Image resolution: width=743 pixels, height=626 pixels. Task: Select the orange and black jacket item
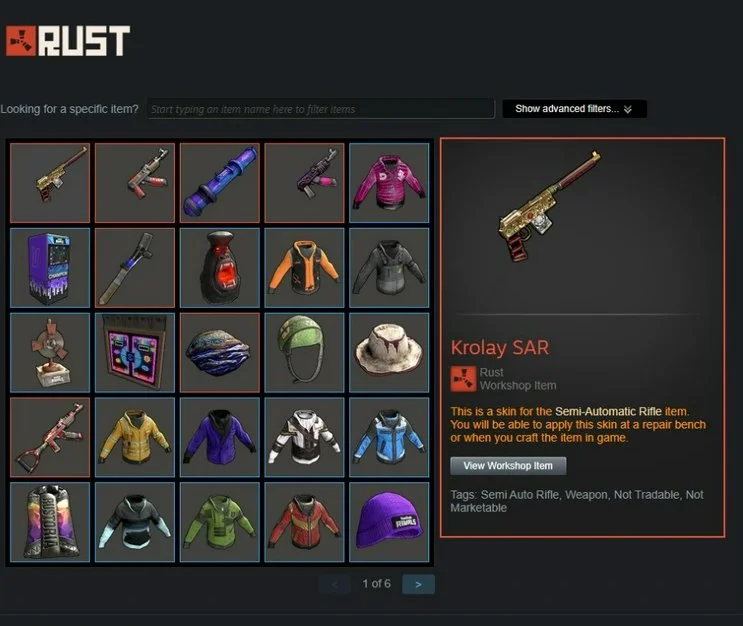(305, 268)
